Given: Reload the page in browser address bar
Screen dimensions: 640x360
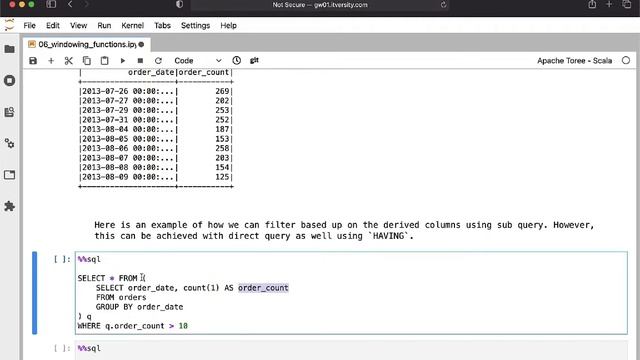Looking at the screenshot, I should pos(443,5).
